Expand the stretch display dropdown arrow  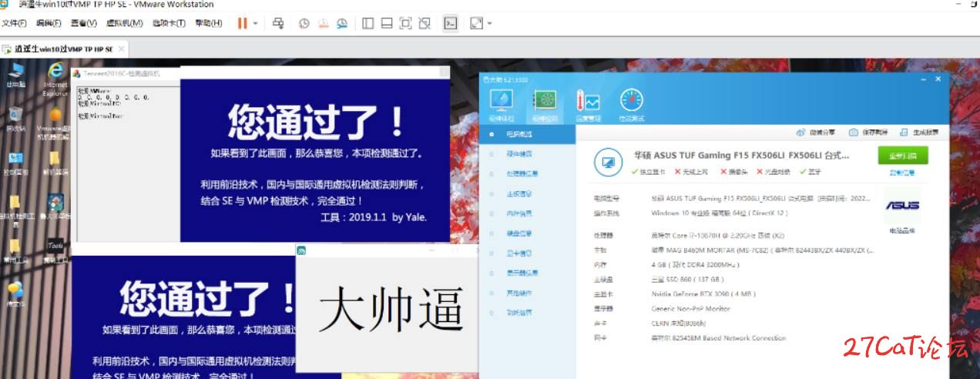[x=489, y=23]
